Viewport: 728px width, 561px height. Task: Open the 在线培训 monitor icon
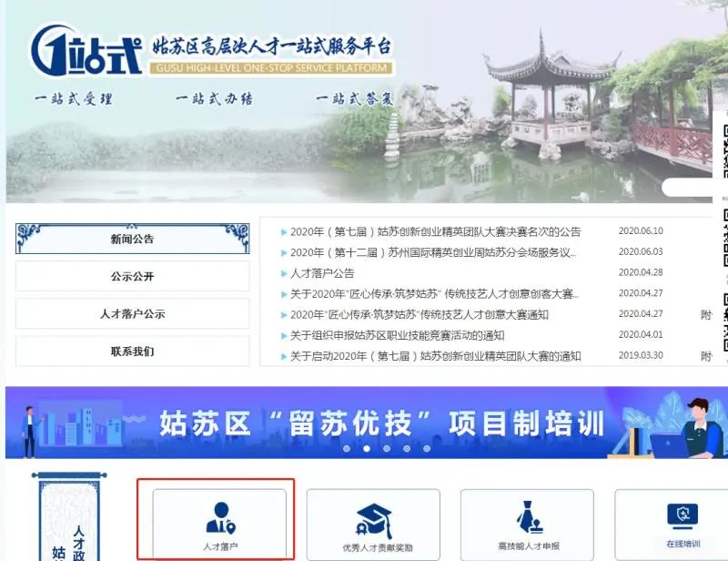682,516
